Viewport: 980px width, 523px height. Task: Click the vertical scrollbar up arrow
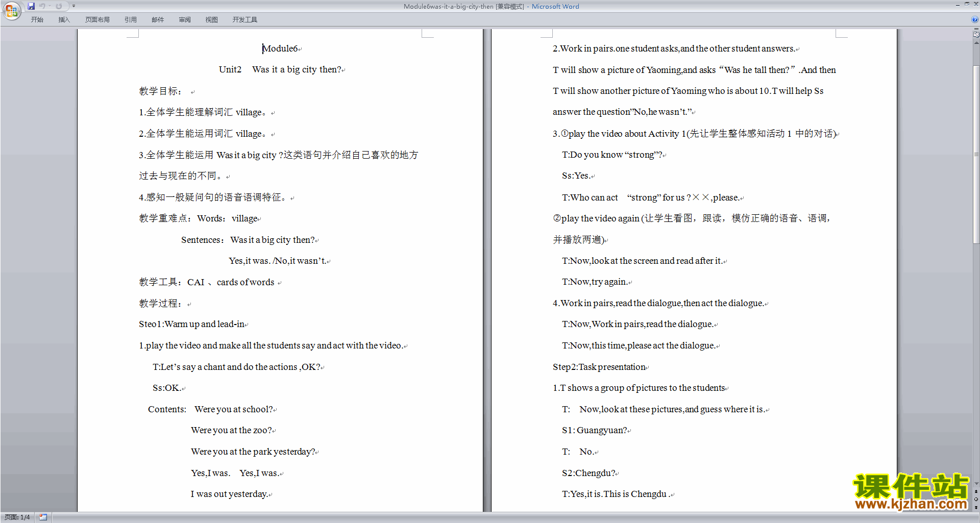(976, 43)
